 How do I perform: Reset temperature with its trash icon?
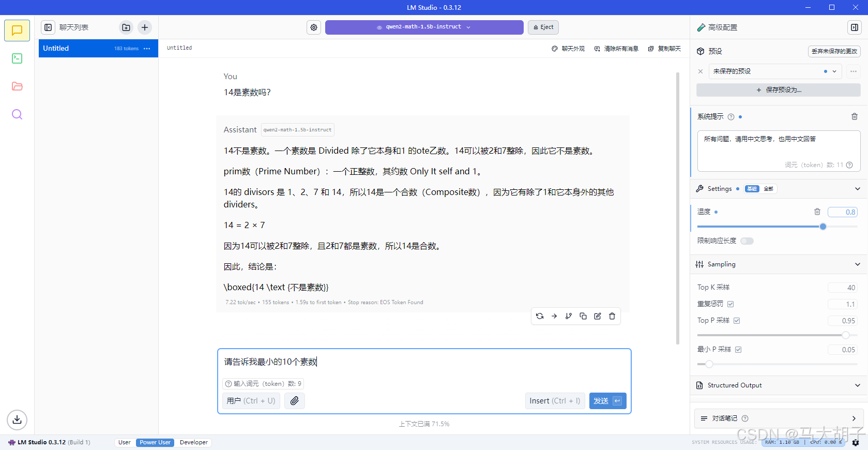[817, 212]
